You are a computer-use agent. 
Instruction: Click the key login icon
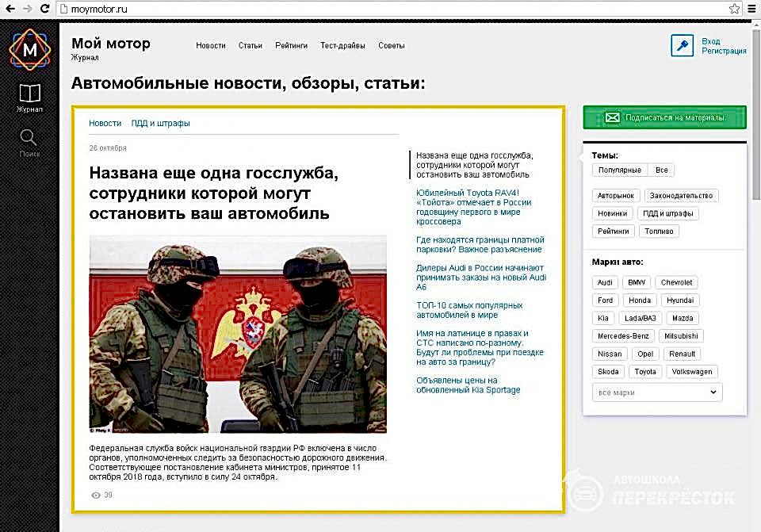click(x=682, y=45)
